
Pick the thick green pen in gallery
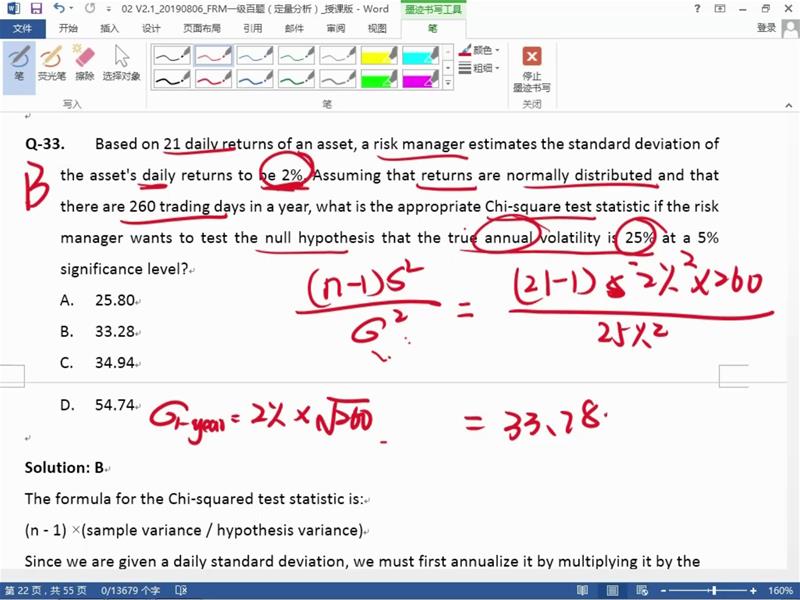pos(296,79)
